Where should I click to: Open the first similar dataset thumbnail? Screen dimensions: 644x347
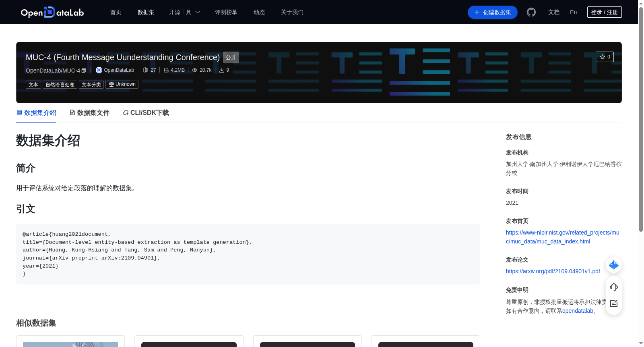[70, 344]
